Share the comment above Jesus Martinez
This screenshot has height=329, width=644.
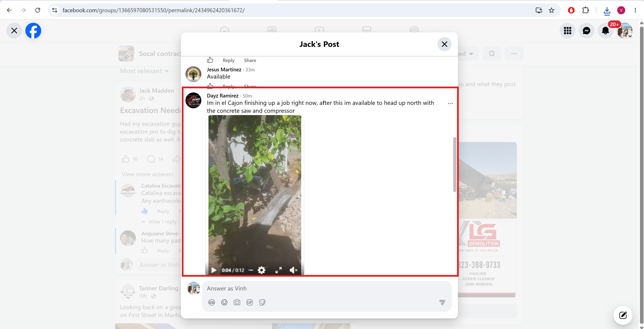(250, 60)
